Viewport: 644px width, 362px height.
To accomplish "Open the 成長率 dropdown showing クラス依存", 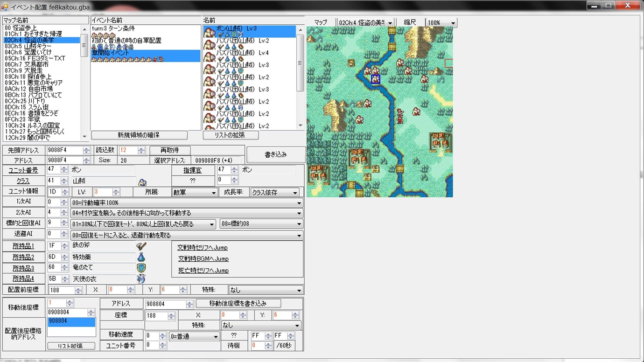I will [x=295, y=192].
